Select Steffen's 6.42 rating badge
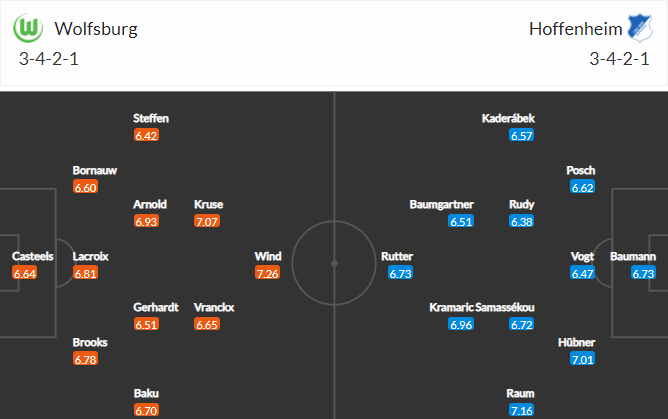The width and height of the screenshot is (668, 419). tap(145, 135)
